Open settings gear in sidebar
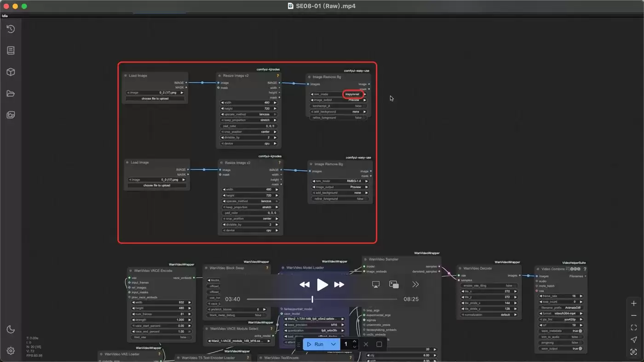 pos(11,351)
